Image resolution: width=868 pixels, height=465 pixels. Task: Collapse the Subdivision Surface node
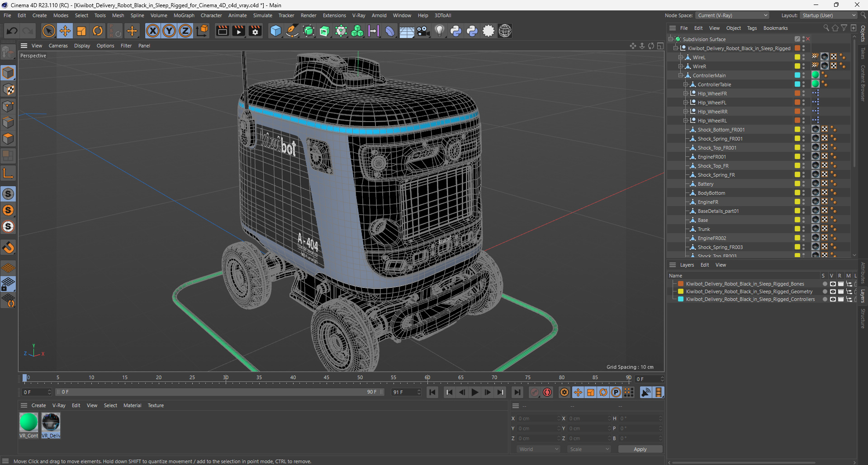pos(671,39)
